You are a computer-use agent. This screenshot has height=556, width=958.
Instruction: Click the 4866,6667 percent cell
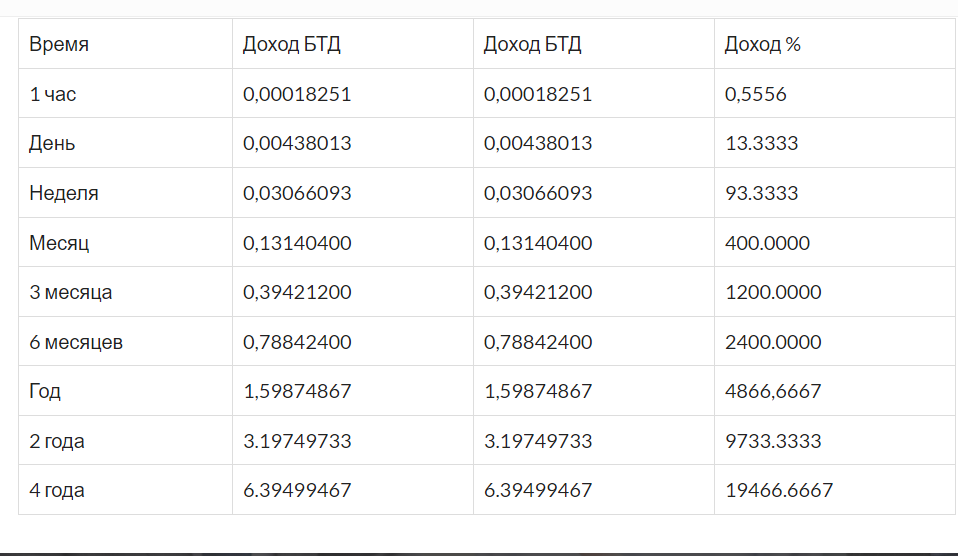tap(773, 392)
